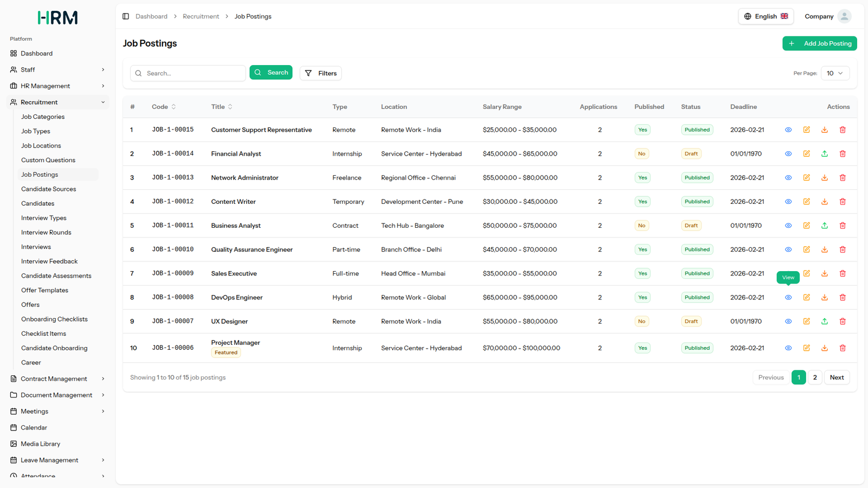Screen dimensions: 868x488
Task: Expand the Leave Management menu
Action: [x=58, y=460]
